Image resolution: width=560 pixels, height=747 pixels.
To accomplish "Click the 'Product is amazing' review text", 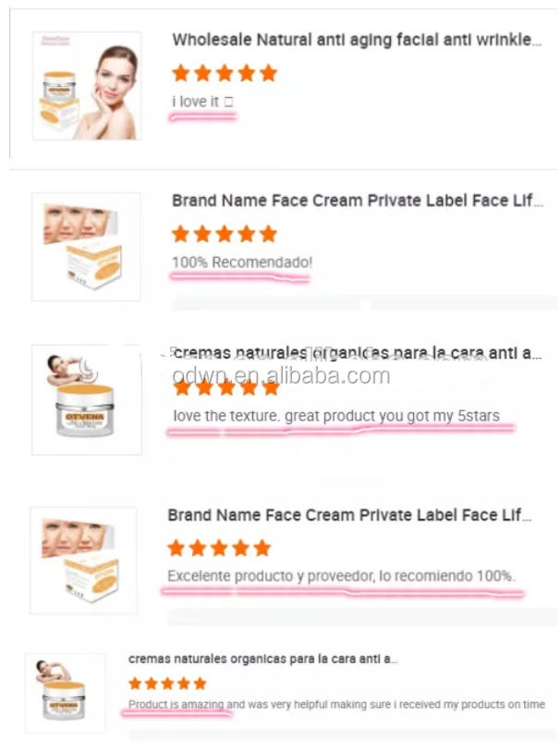I will (x=336, y=704).
